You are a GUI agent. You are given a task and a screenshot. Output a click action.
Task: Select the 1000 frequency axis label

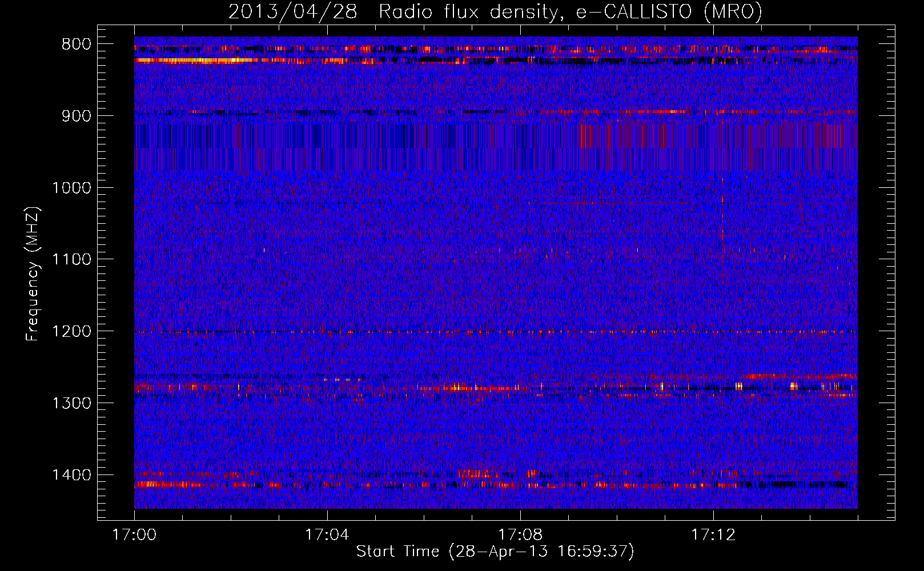click(x=71, y=188)
